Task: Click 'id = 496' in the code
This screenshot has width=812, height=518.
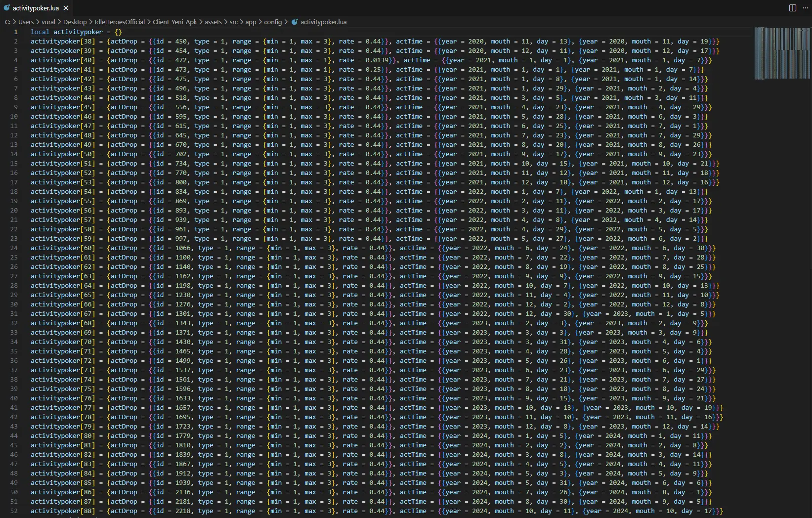Action: click(x=171, y=88)
